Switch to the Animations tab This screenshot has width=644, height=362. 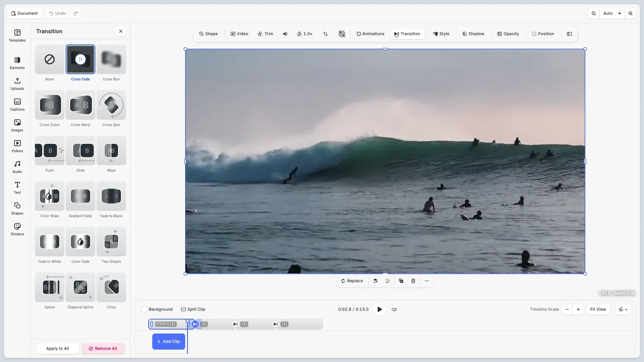tap(370, 34)
